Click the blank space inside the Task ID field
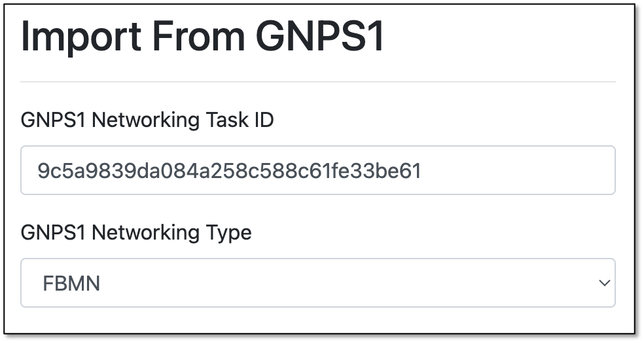This screenshot has height=343, width=644. tap(518, 170)
